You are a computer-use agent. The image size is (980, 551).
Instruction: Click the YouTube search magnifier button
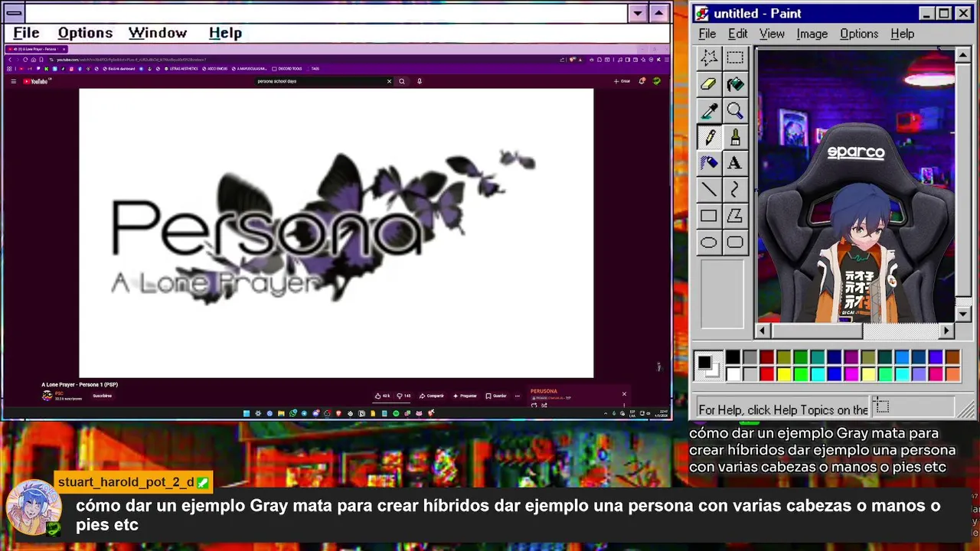(401, 81)
